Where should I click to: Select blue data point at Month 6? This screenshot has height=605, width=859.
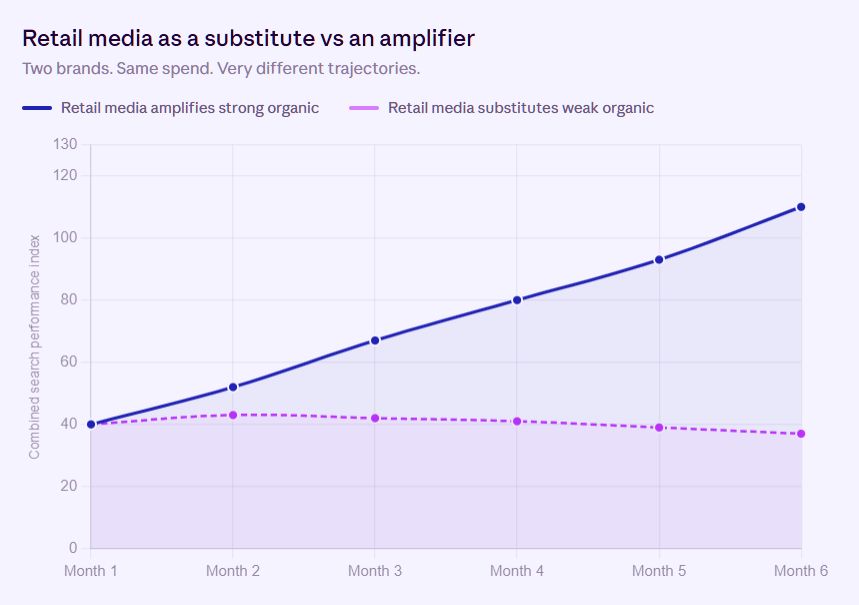pos(801,207)
